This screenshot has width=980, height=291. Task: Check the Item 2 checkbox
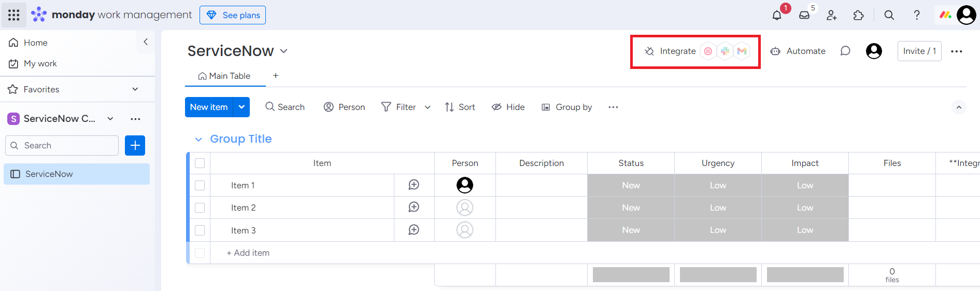tap(200, 207)
